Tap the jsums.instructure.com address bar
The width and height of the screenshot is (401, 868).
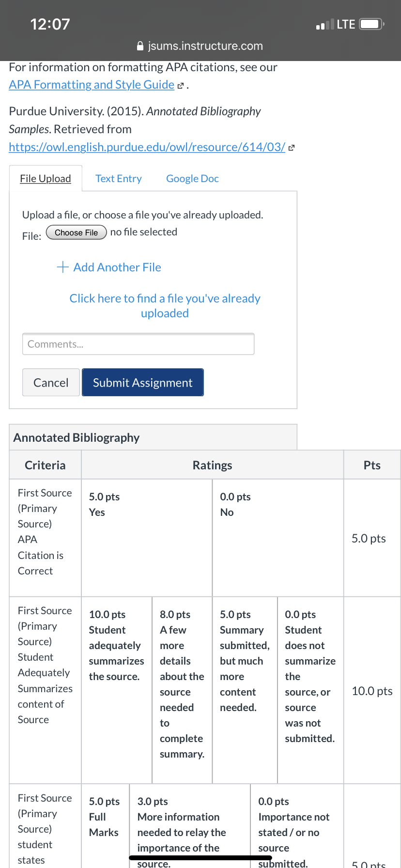(200, 46)
